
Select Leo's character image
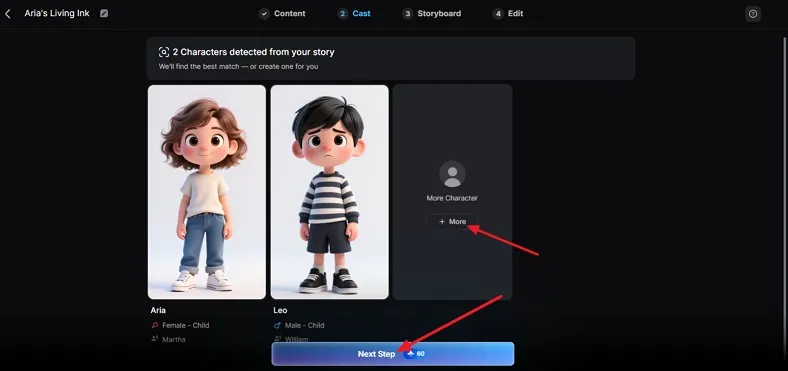click(330, 192)
